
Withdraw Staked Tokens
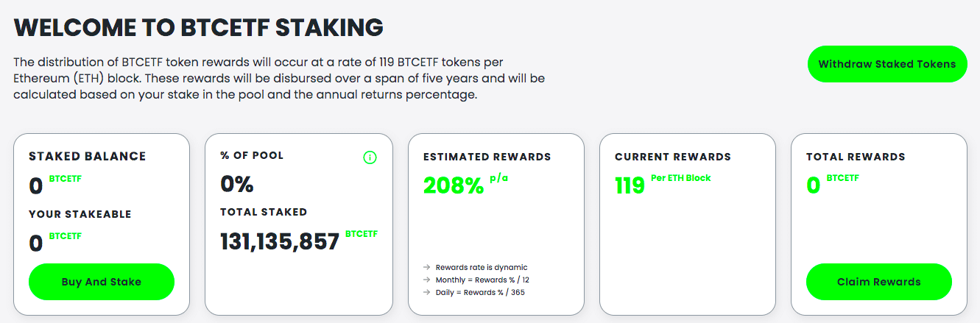point(887,64)
